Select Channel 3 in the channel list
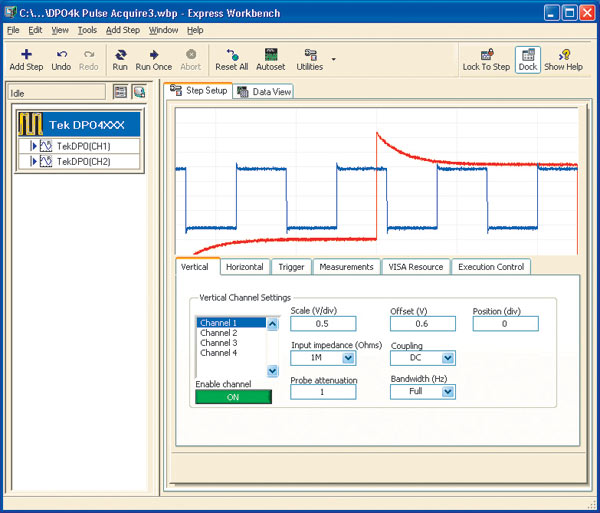The width and height of the screenshot is (600, 513). (231, 343)
